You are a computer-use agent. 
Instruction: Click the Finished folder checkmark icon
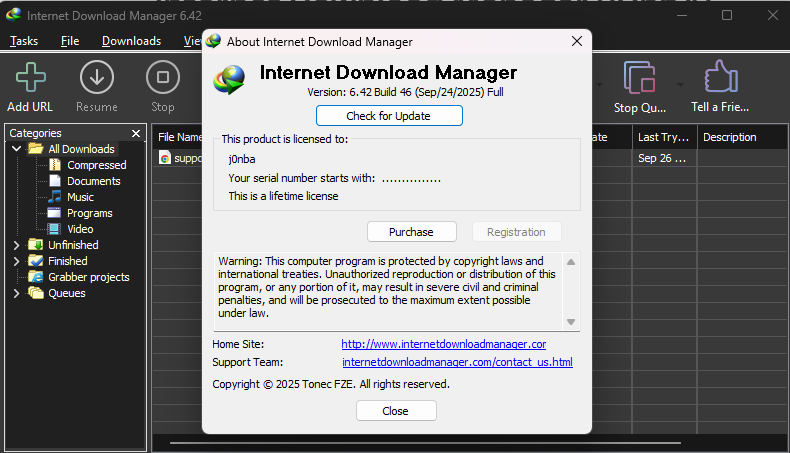click(x=36, y=261)
